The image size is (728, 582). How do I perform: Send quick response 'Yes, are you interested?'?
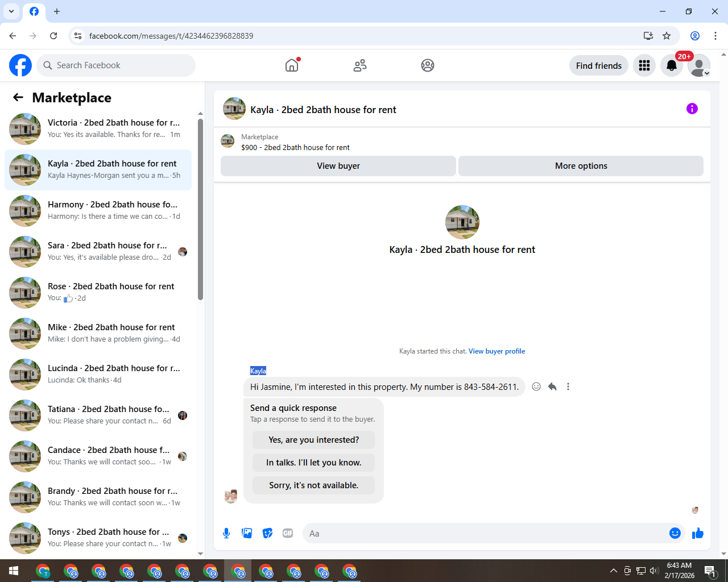[314, 440]
